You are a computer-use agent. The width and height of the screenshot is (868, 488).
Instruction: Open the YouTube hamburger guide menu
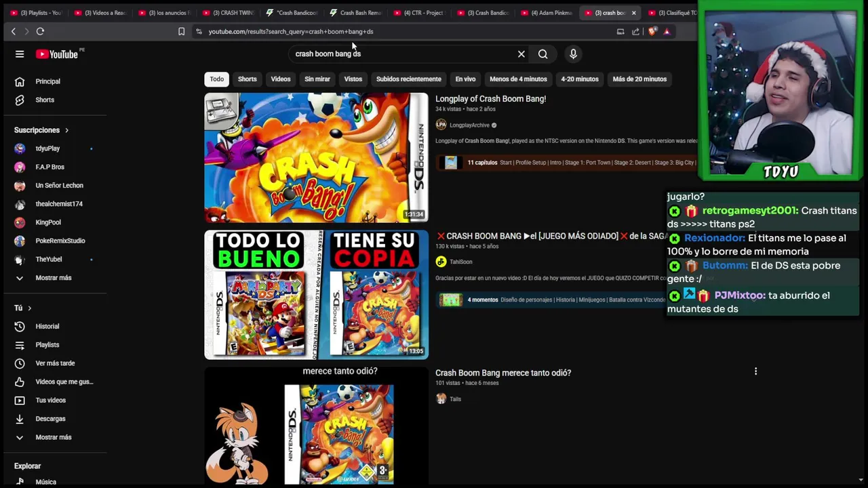pos(20,54)
